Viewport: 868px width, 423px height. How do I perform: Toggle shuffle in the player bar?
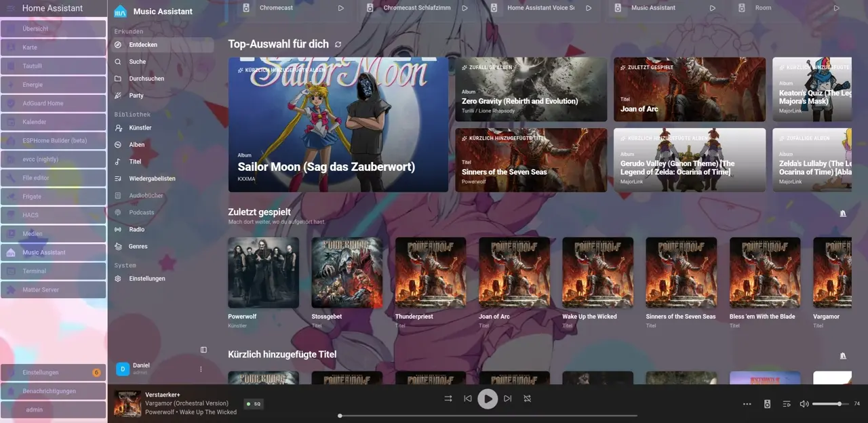click(448, 399)
